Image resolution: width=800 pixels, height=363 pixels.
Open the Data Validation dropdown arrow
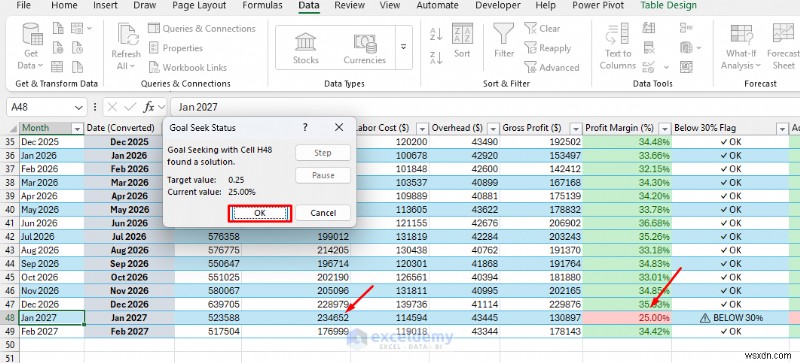(666, 67)
